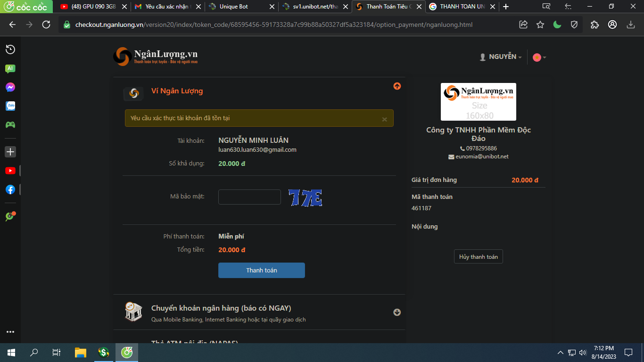Open Windows taskbar search
The height and width of the screenshot is (362, 644).
tap(34, 352)
